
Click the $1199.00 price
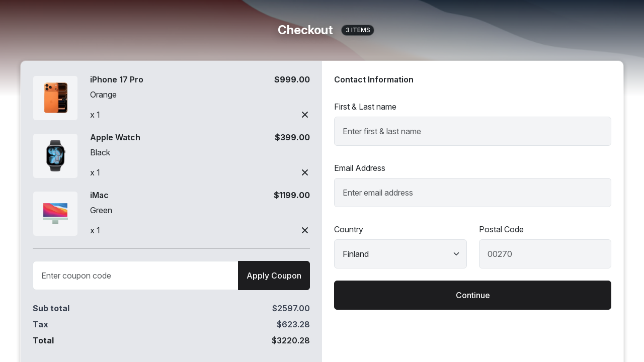click(x=292, y=195)
